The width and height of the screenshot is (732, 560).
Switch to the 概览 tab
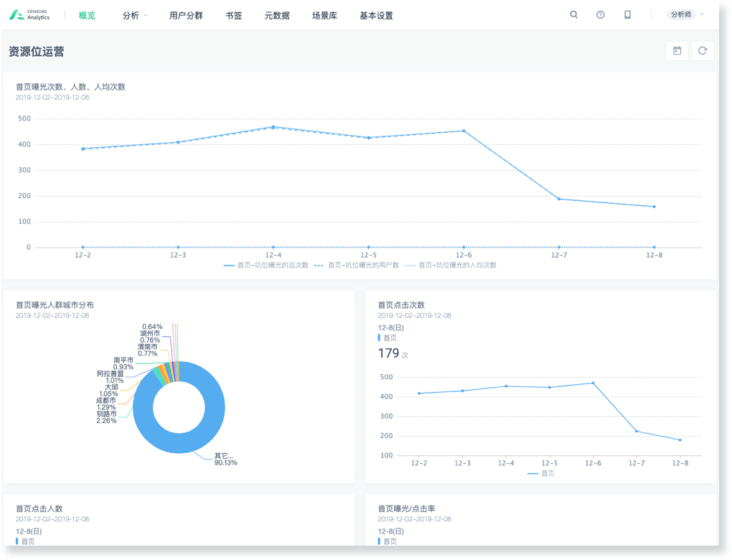pyautogui.click(x=87, y=16)
